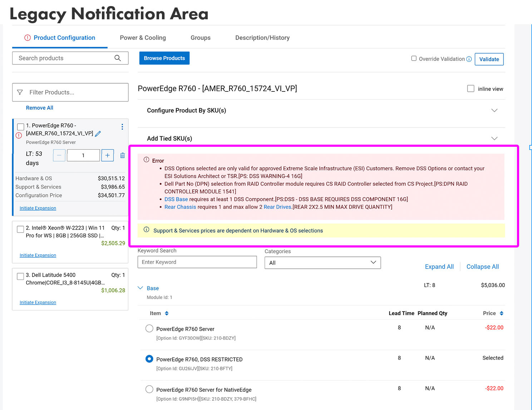Select PowerEdge R760, DSS RESTRICTED radio

149,359
